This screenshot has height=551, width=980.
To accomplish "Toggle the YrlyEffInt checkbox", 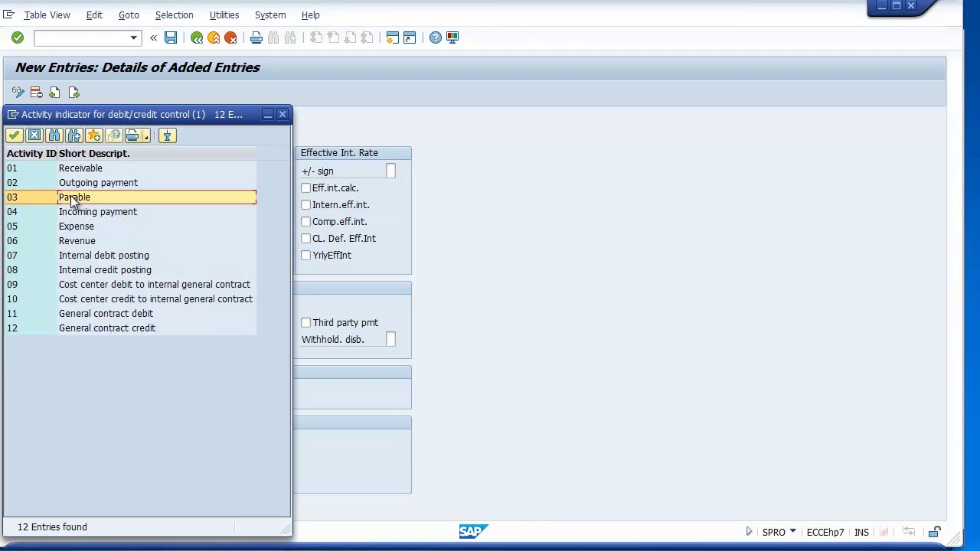I will (305, 255).
